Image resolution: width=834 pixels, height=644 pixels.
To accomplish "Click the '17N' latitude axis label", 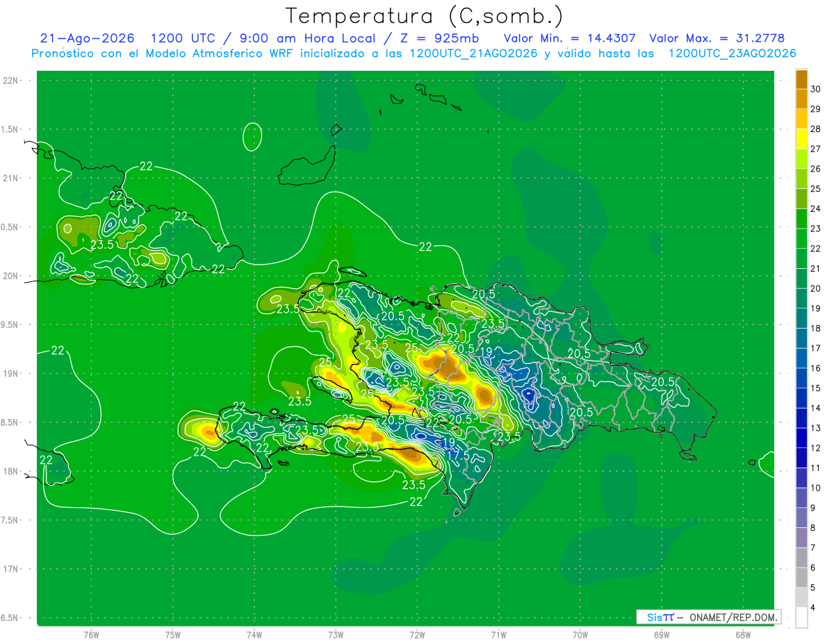I will point(11,570).
